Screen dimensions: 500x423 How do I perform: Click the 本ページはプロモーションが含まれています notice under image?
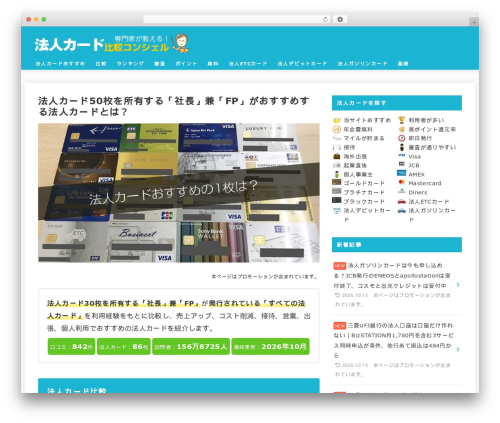[264, 277]
